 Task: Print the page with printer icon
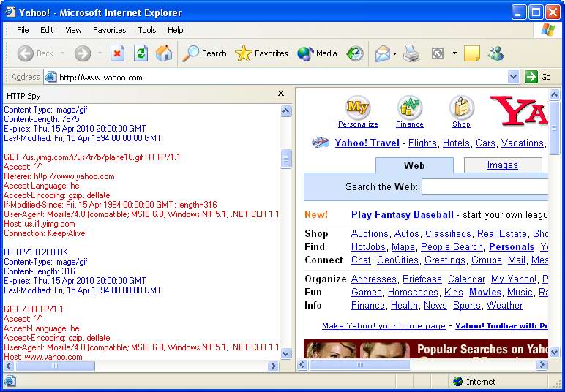tap(411, 53)
